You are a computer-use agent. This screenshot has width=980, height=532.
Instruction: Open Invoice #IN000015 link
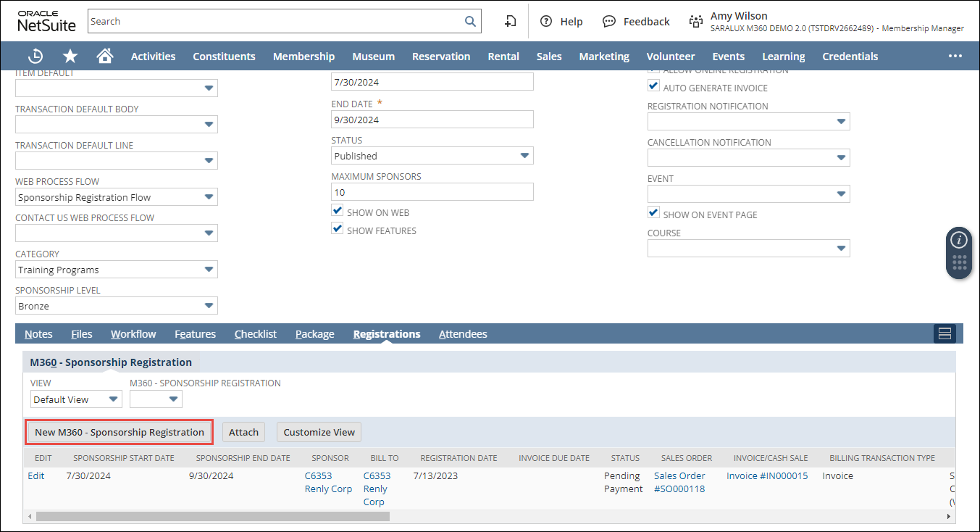point(766,476)
